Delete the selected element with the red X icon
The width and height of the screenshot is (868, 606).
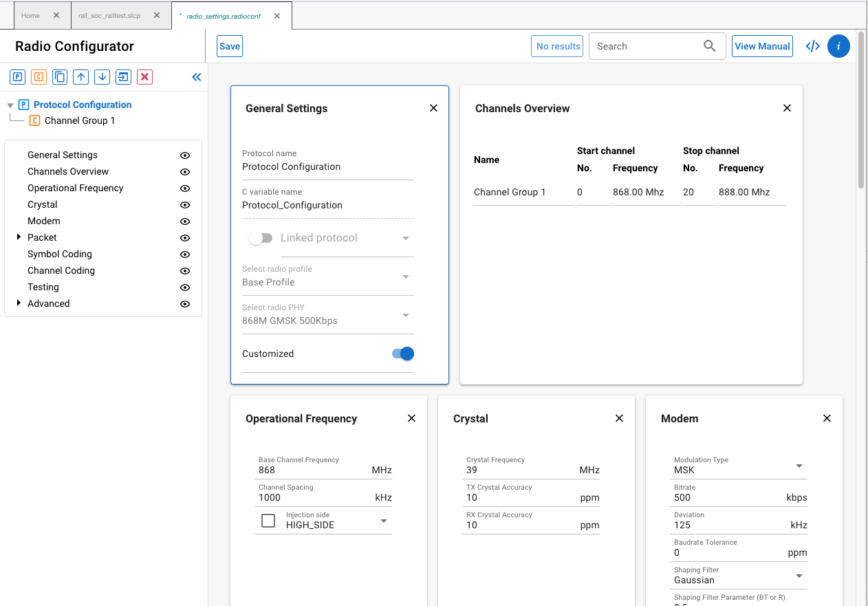pos(144,77)
